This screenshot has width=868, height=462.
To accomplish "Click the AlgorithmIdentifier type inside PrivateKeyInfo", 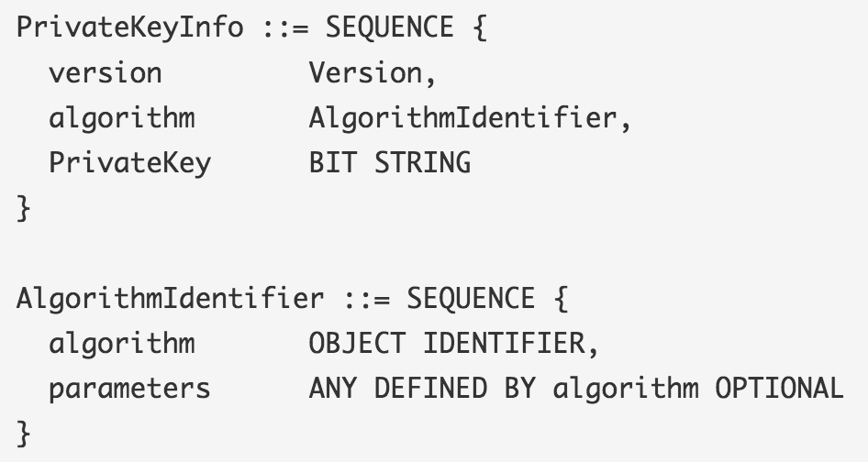I will click(x=462, y=118).
